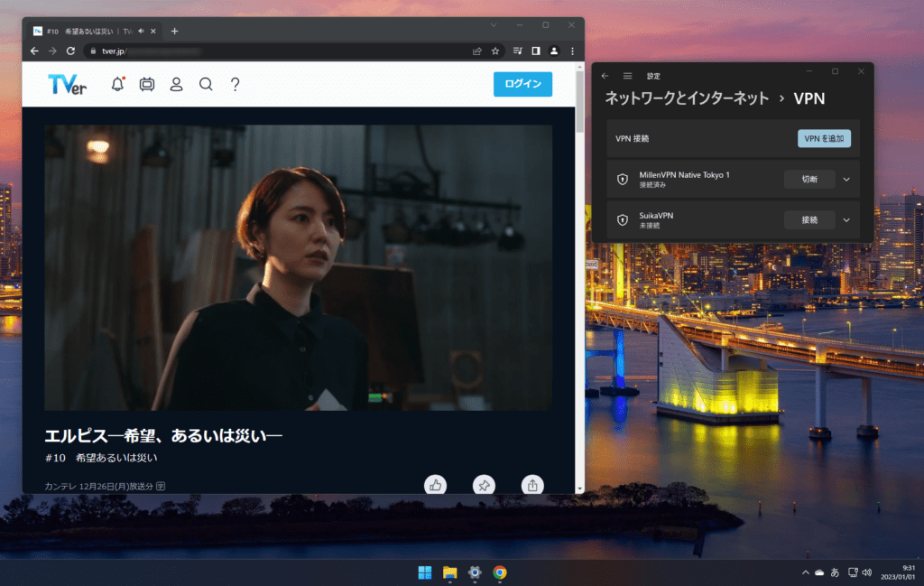Close the TVer Chrome tab

(153, 32)
